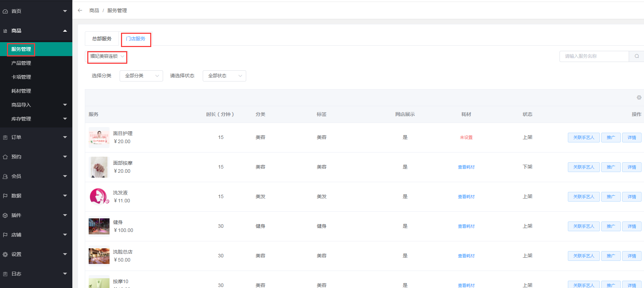Click 关联手艺人 for 面目护理 service
This screenshot has height=288, width=644.
point(583,138)
